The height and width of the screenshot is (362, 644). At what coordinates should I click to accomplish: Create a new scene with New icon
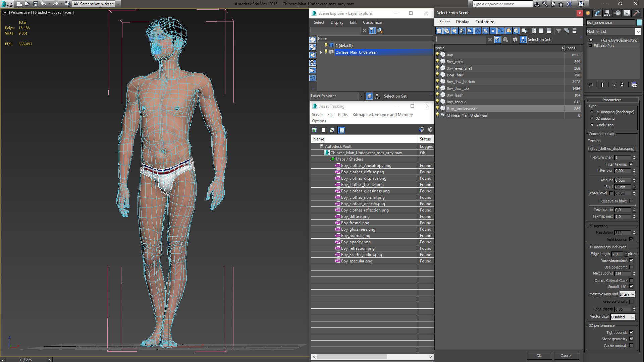click(x=19, y=4)
